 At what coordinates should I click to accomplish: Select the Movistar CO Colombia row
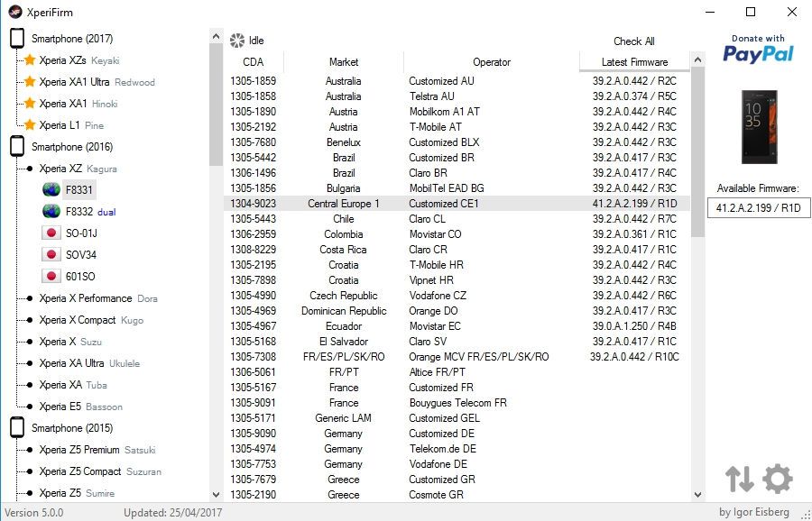pos(457,233)
